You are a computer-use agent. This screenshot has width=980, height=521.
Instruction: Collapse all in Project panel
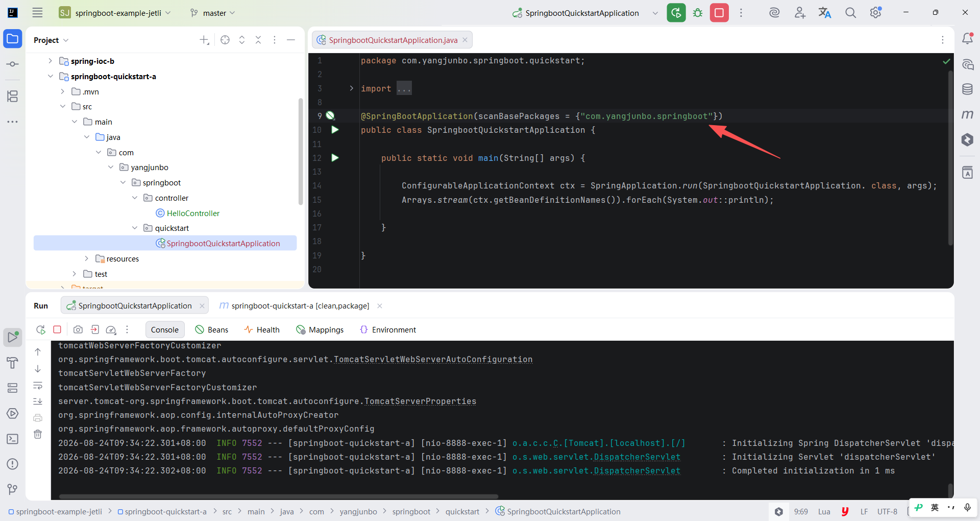(258, 40)
